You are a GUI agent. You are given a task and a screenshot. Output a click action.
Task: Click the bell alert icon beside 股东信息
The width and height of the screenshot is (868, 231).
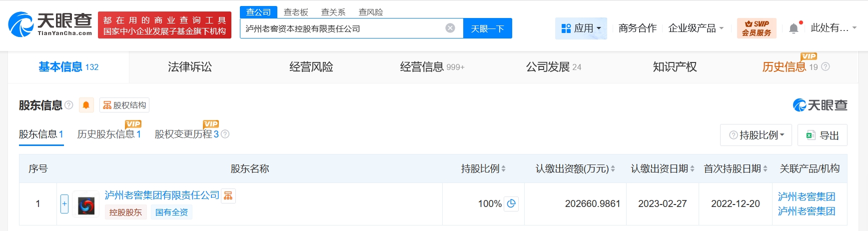[86, 105]
